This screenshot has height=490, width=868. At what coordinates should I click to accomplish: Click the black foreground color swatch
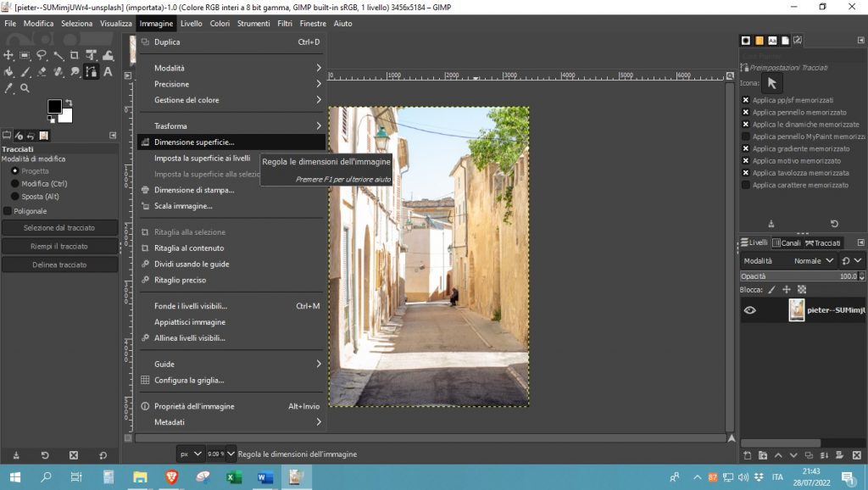coord(54,106)
